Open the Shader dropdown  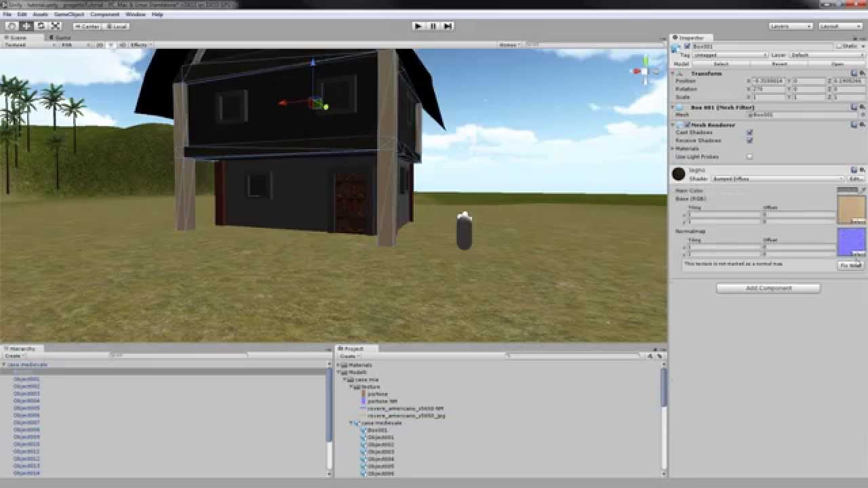point(778,179)
